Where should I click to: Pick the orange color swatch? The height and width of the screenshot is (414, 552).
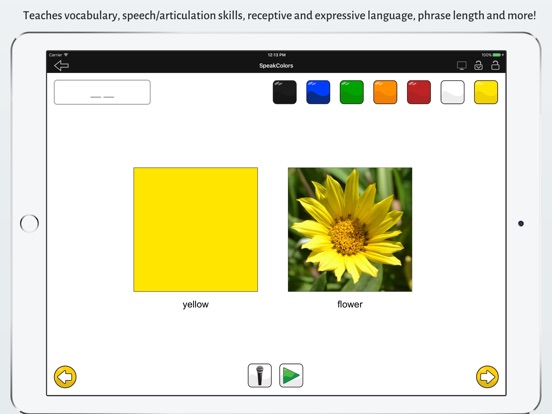coord(385,92)
